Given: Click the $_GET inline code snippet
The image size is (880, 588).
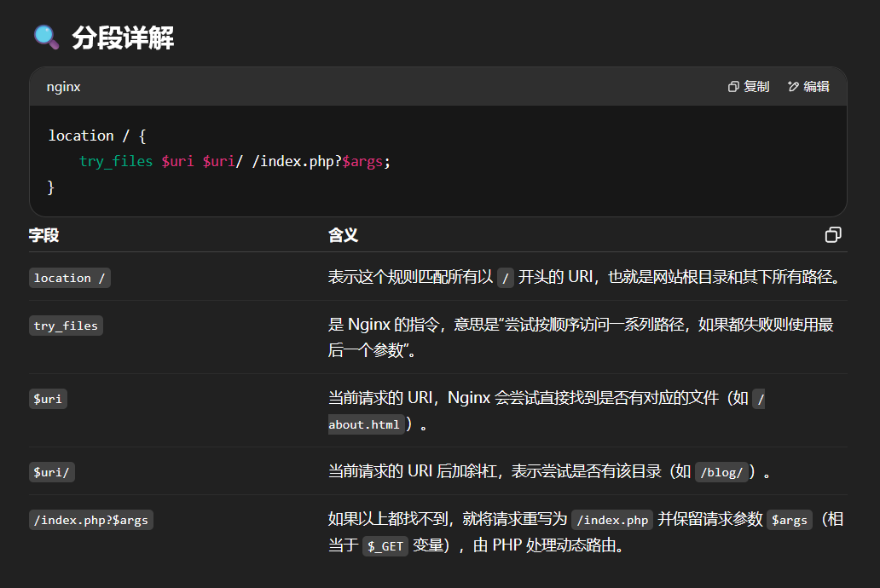Looking at the screenshot, I should pos(385,546).
